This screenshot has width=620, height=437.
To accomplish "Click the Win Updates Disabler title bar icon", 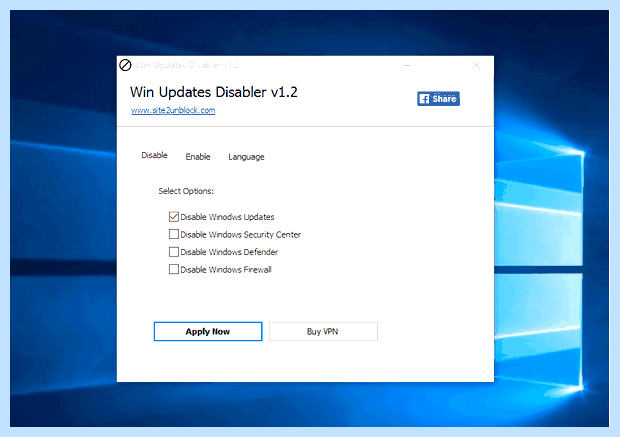I will click(125, 65).
